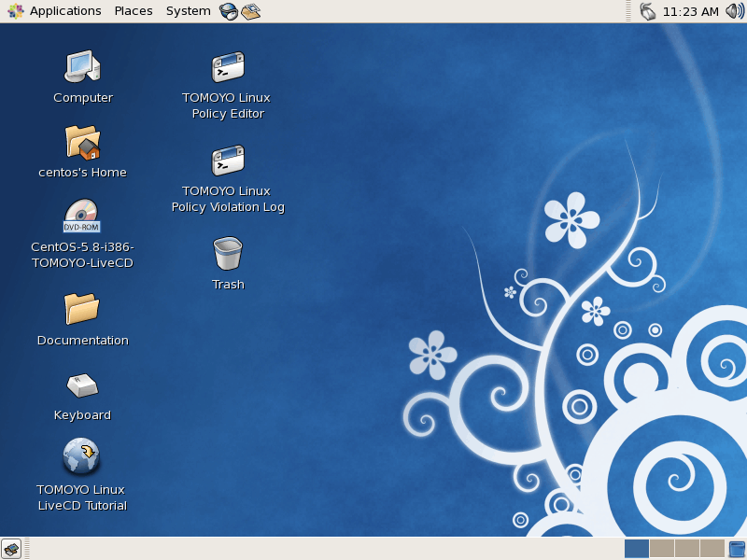Click the GNOME foot icon by Applications
This screenshot has width=747, height=560.
(x=16, y=11)
